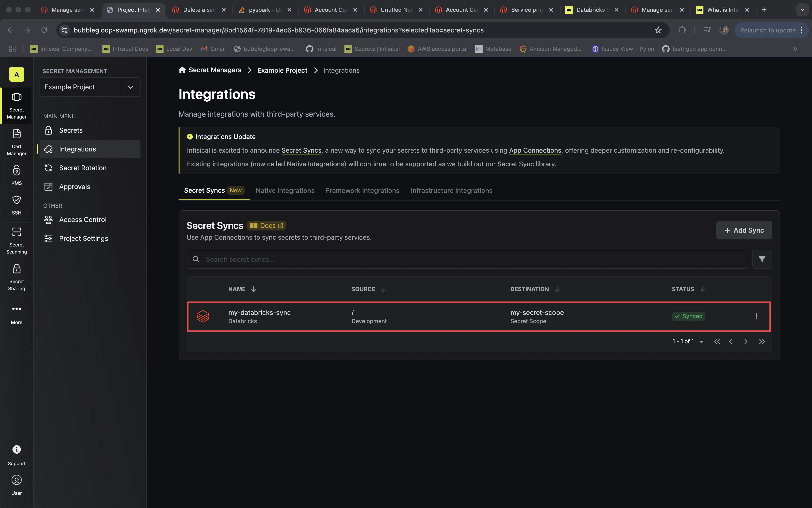Navigate back in the browser

tap(10, 30)
